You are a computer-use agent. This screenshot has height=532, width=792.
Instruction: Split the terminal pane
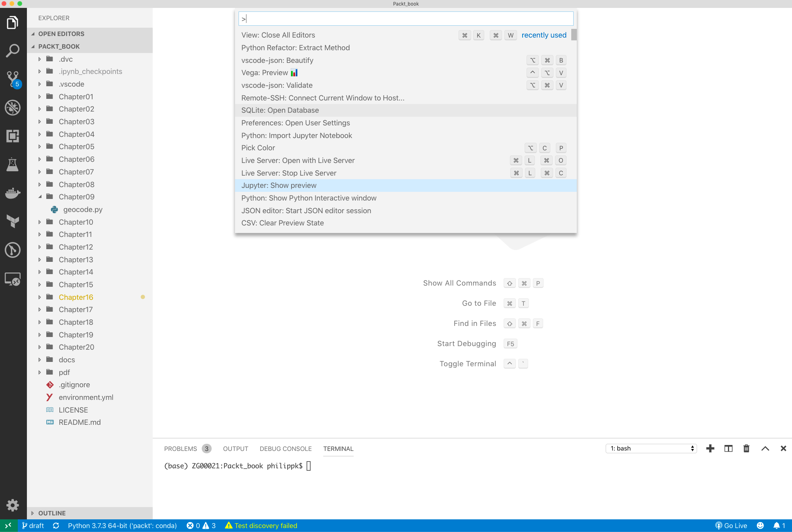point(728,449)
